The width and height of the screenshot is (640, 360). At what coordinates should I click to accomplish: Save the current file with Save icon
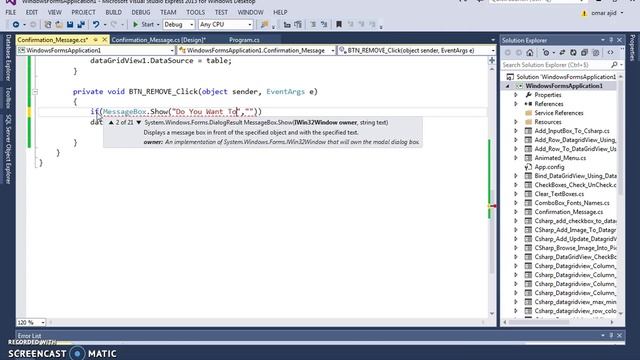70,25
